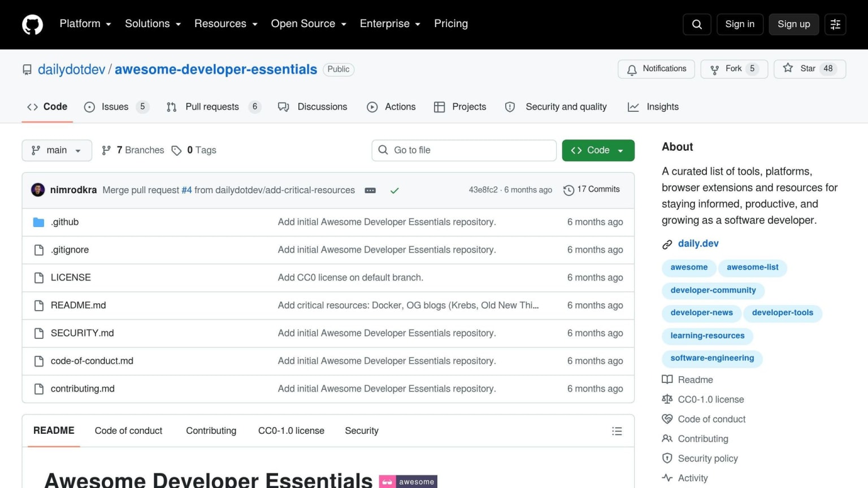Viewport: 868px width, 488px height.
Task: Click the .github folder icon
Action: click(x=38, y=222)
